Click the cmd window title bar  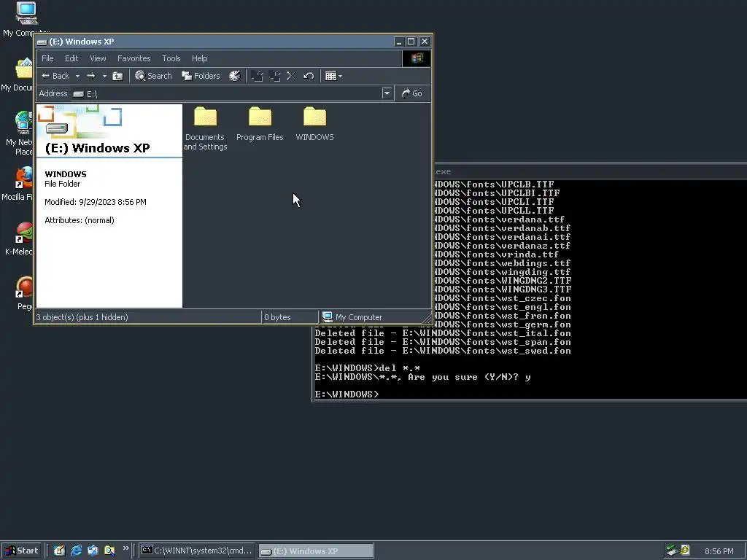pyautogui.click(x=591, y=171)
